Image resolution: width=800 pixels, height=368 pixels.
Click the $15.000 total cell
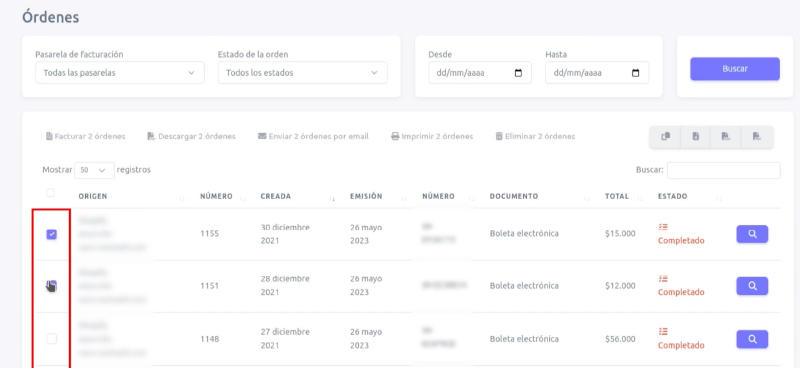[620, 234]
